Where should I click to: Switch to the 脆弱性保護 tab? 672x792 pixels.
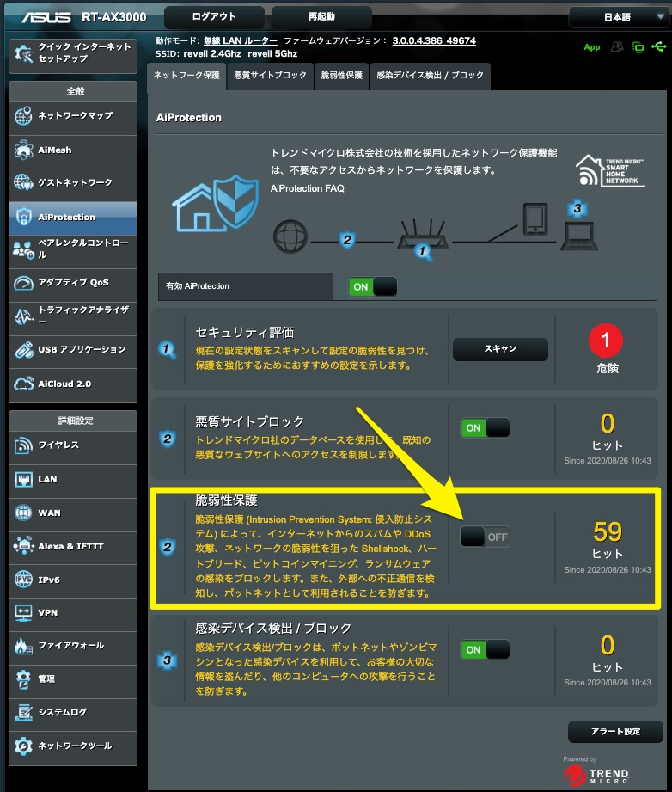[342, 76]
